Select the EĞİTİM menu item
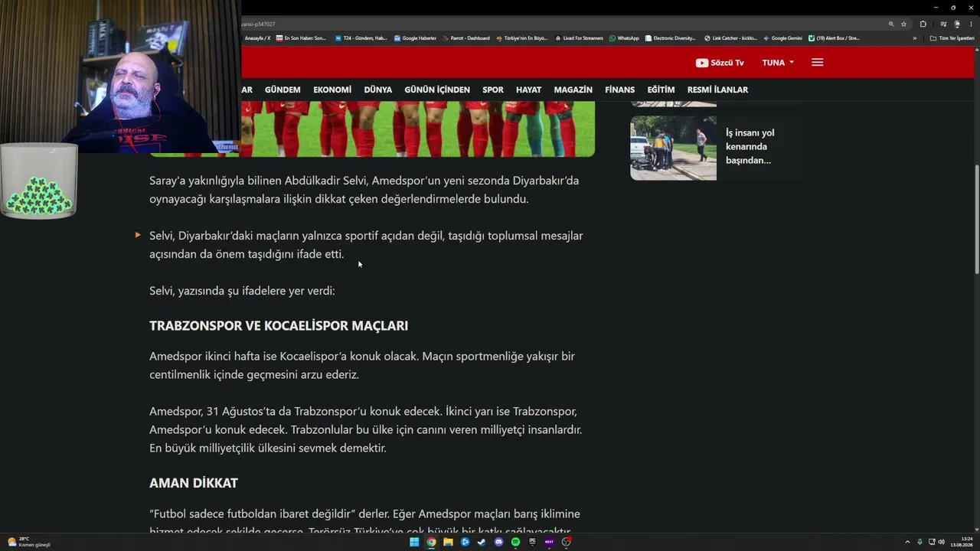This screenshot has width=980, height=551. click(x=661, y=90)
